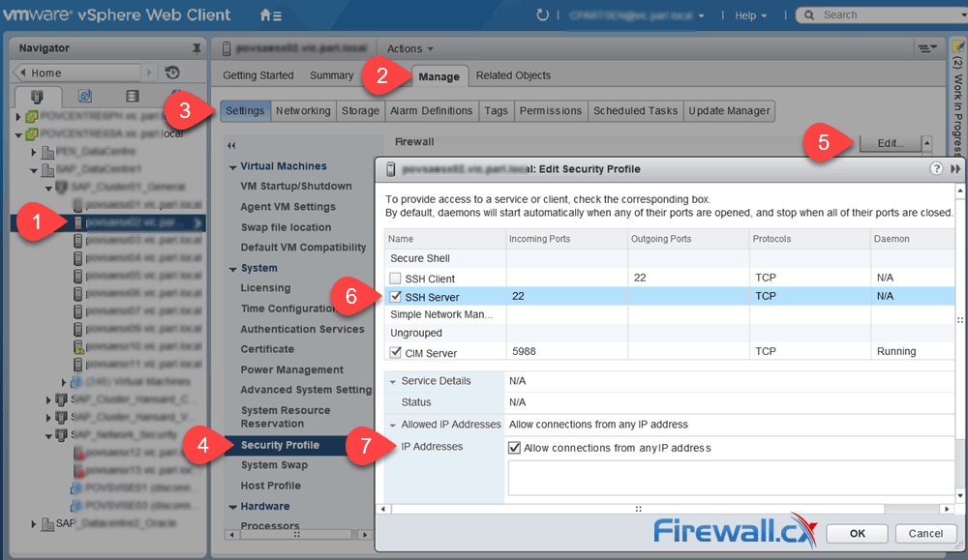This screenshot has width=968, height=560.
Task: Open the panel view options icon
Action: pos(926,48)
